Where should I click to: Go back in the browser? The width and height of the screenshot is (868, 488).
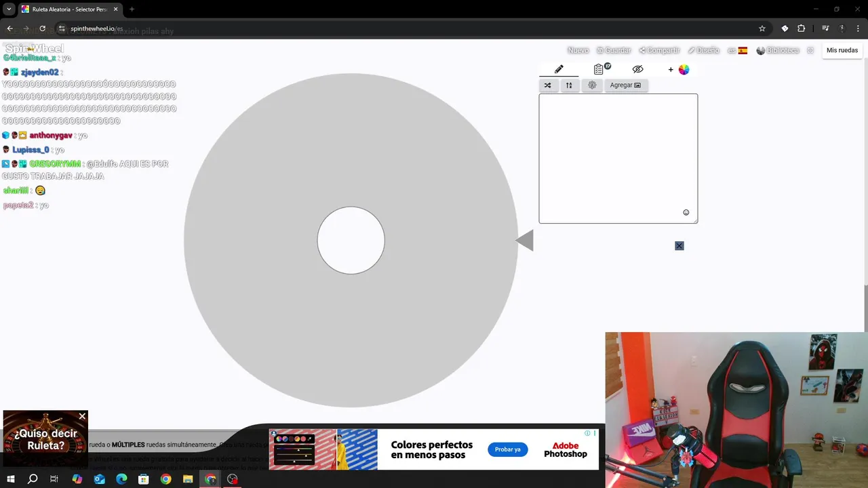pos(9,28)
